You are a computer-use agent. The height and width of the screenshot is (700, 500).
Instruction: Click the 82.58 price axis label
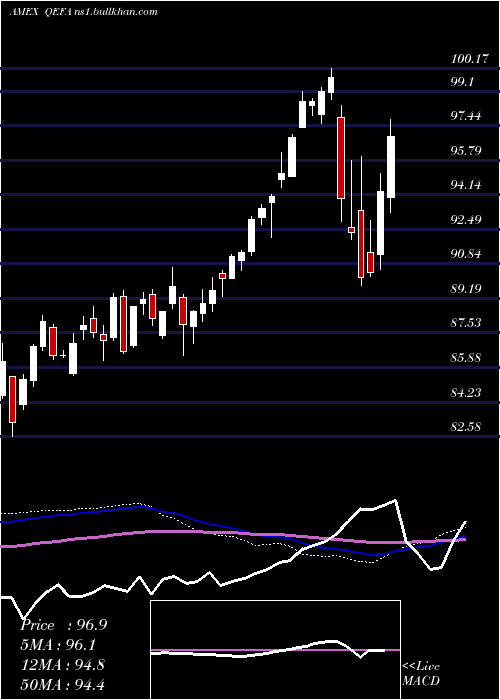pos(466,427)
